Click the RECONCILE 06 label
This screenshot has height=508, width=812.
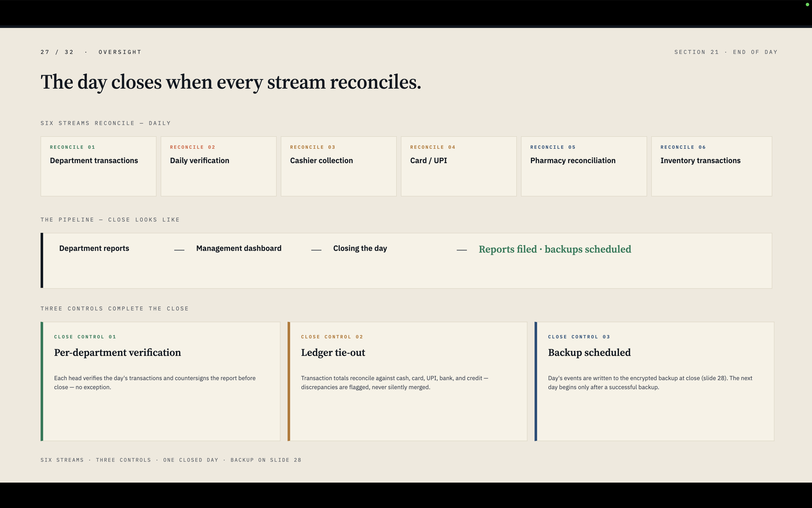(x=683, y=147)
